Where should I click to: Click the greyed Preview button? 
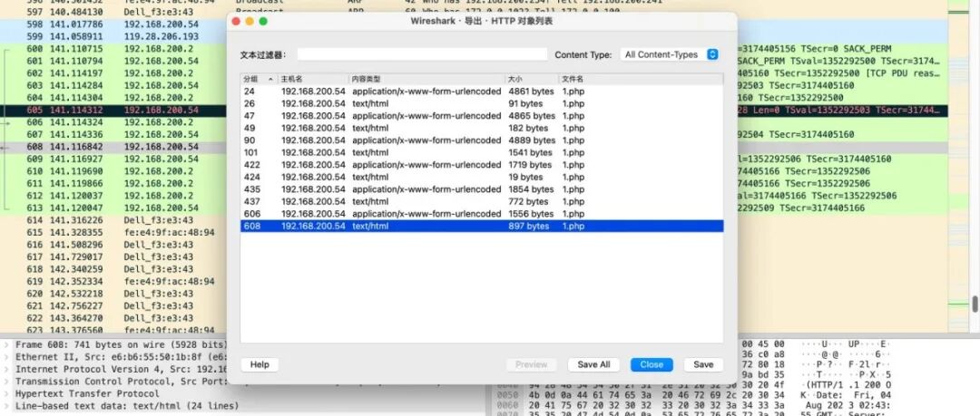(x=531, y=364)
